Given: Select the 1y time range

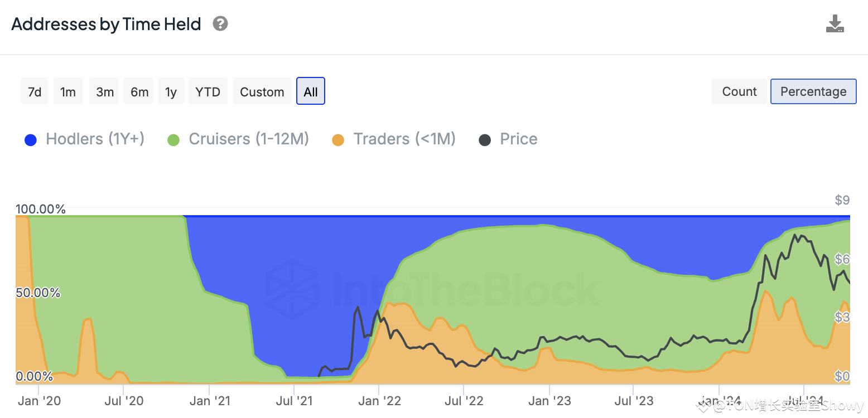Looking at the screenshot, I should (x=171, y=91).
